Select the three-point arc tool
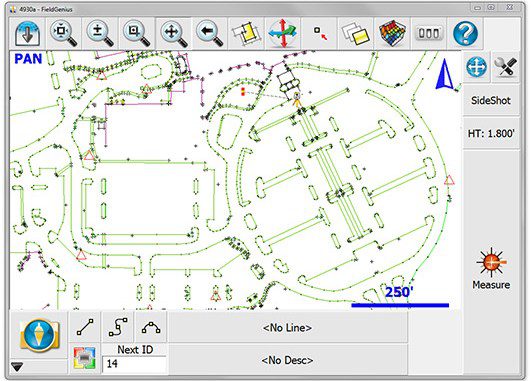 [x=151, y=327]
